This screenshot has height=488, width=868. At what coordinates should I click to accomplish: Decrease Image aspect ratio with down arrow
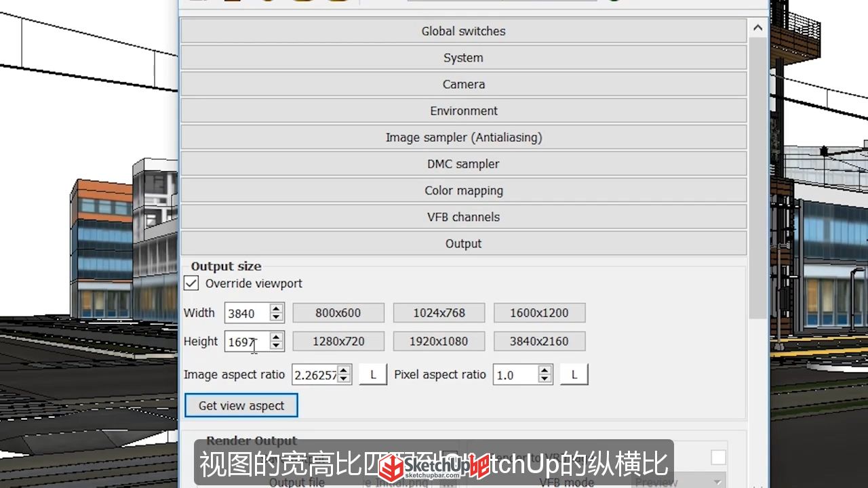pyautogui.click(x=344, y=379)
